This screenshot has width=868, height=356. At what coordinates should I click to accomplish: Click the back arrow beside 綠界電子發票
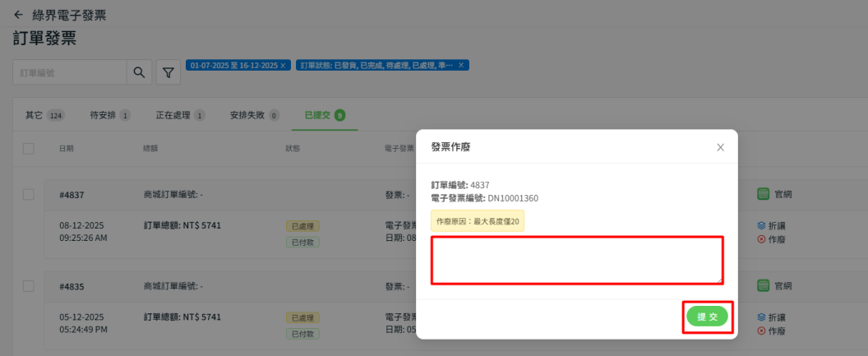coord(18,15)
